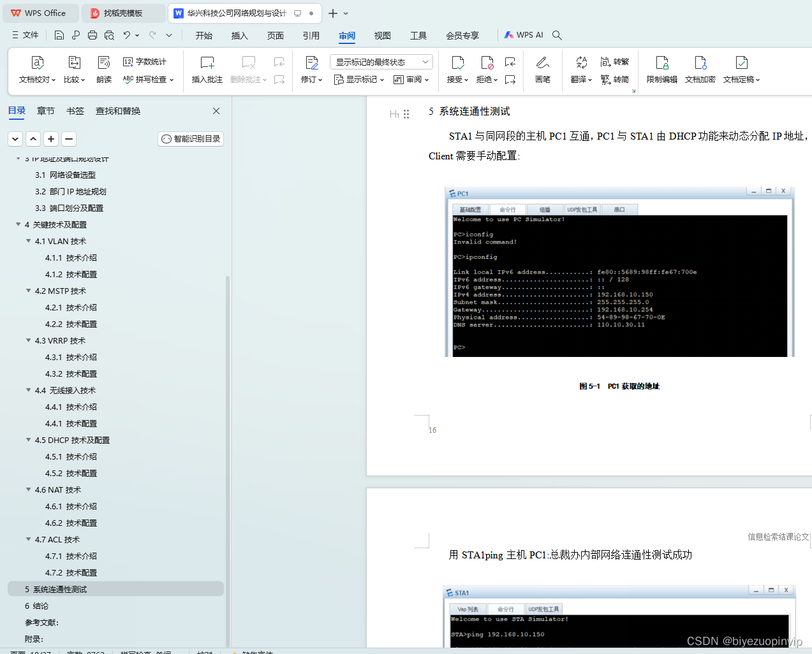Click the 拒绝 reject changes icon
The width and height of the screenshot is (812, 654).
point(487,62)
